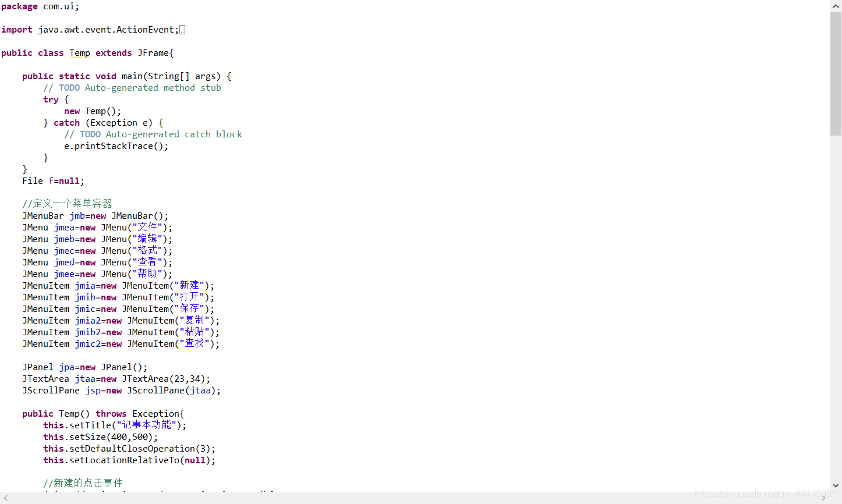
Task: Click the string "复制" in jmia2 line
Action: [x=194, y=321]
